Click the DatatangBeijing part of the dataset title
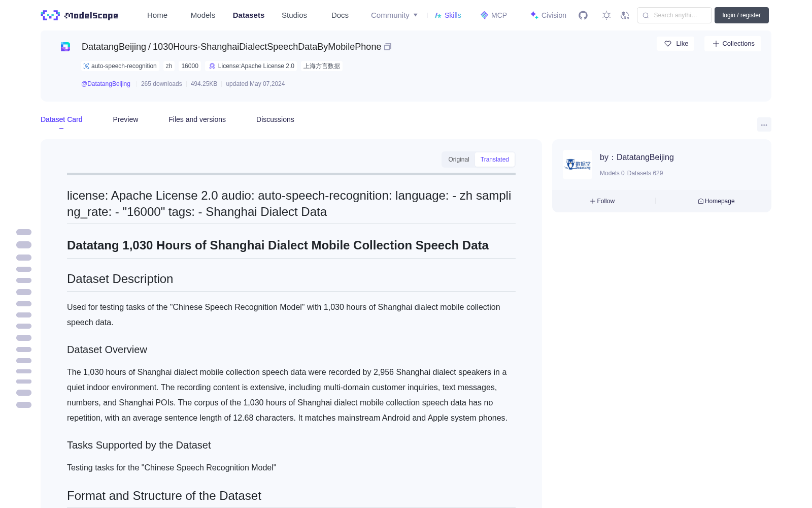Screen dimensions: 812x508 [114, 47]
